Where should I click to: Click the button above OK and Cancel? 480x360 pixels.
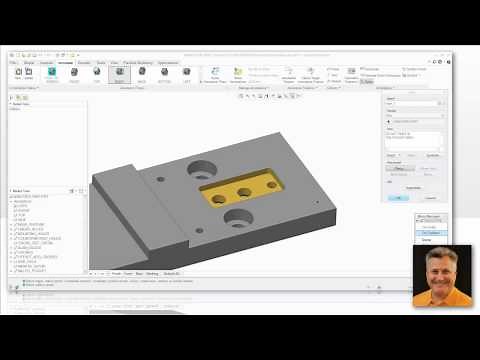click(413, 188)
